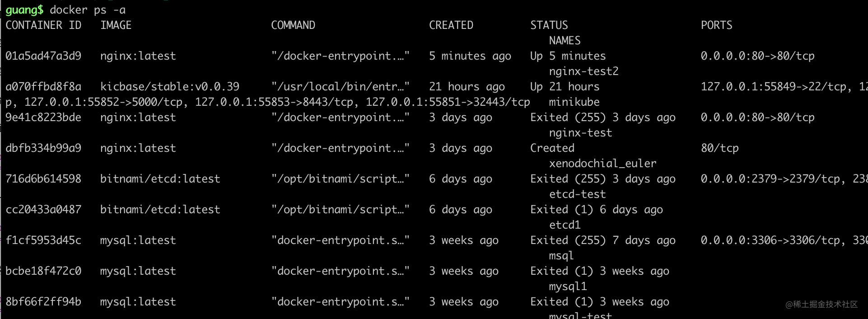Click the CONTAINER ID column header

click(43, 25)
